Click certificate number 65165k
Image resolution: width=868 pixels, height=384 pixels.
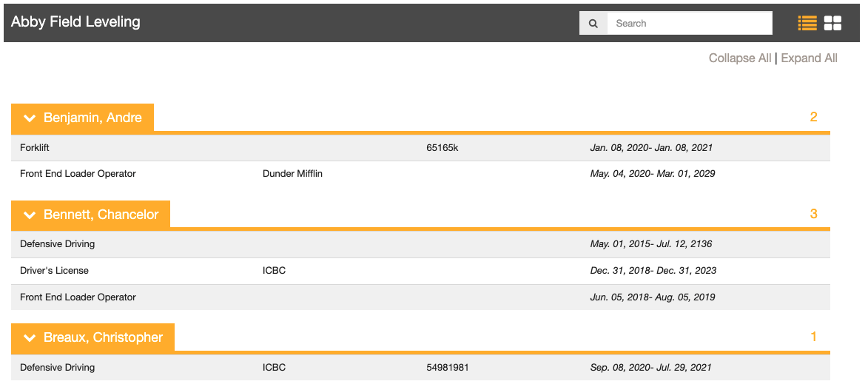pos(442,148)
